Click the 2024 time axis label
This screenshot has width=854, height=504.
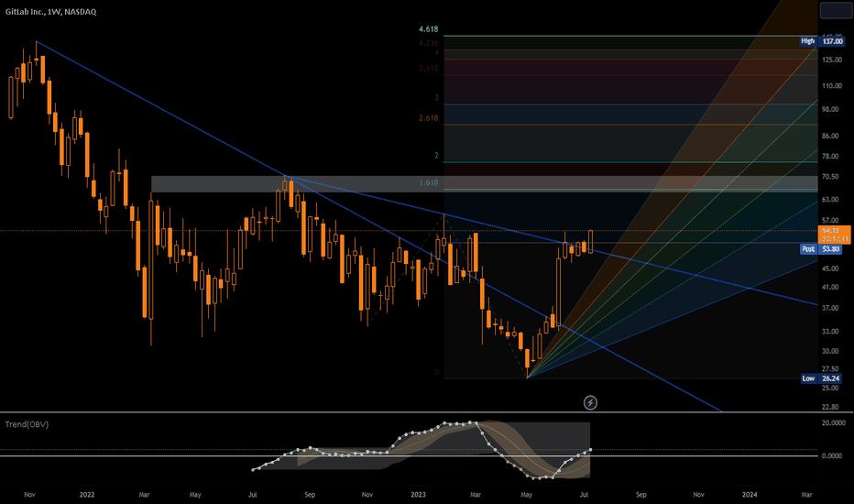(750, 495)
